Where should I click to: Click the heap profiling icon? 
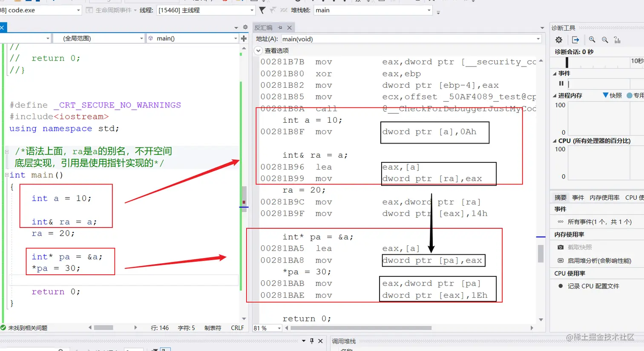561,260
